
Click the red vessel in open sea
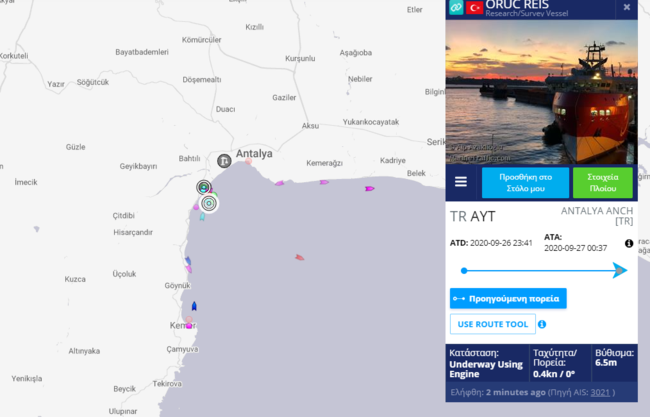[x=300, y=257]
